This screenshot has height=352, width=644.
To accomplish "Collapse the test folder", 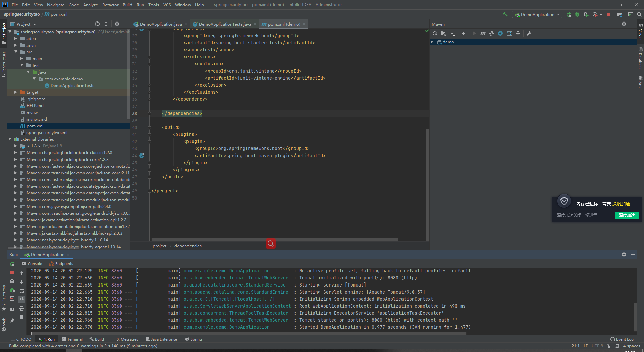I will click(x=21, y=65).
